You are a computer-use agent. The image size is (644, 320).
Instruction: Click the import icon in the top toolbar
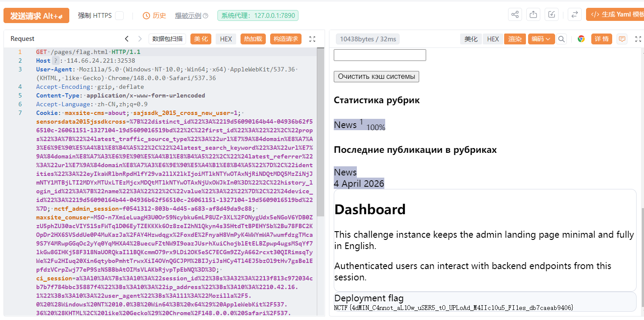point(552,15)
